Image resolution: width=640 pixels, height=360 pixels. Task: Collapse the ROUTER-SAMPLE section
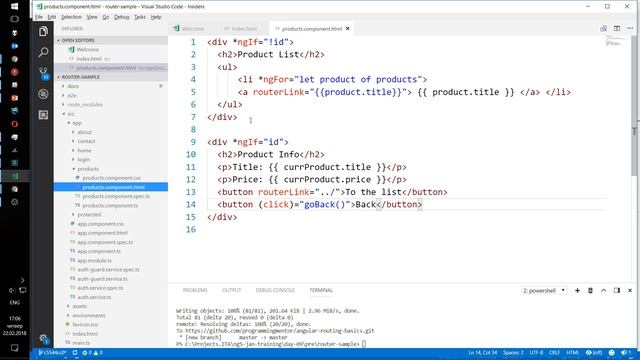pos(111,77)
